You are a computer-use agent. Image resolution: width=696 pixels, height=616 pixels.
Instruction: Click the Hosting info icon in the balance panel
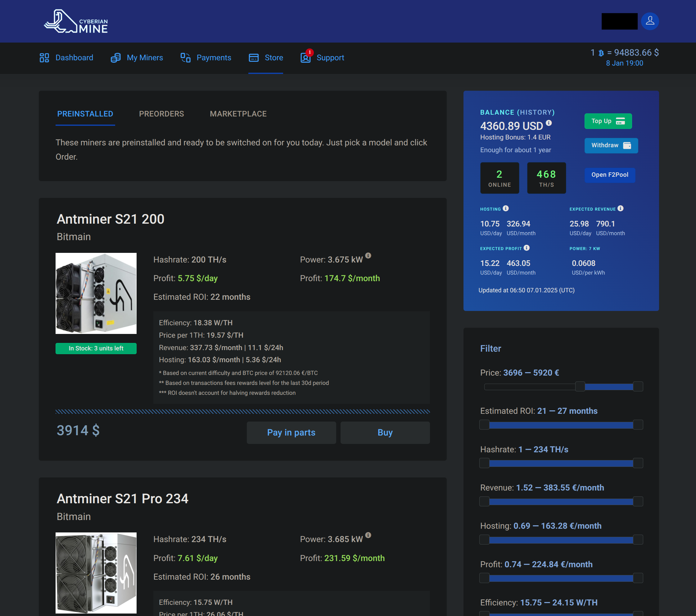505,208
